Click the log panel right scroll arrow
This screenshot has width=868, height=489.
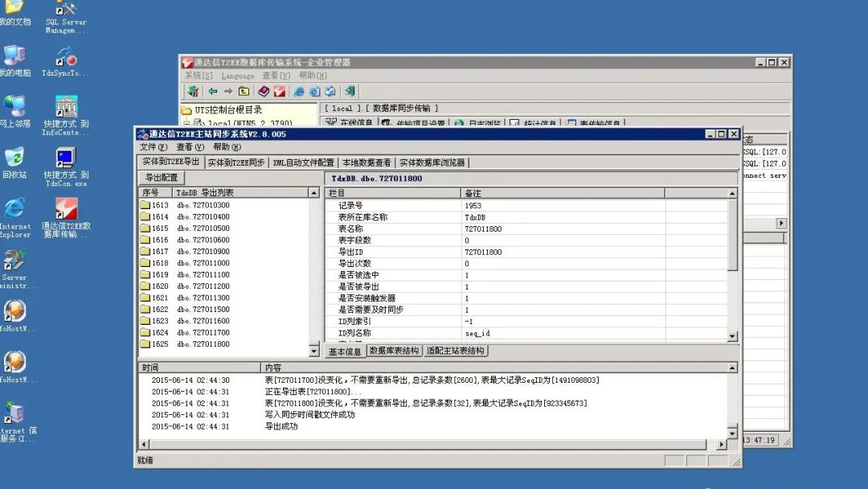coord(721,445)
